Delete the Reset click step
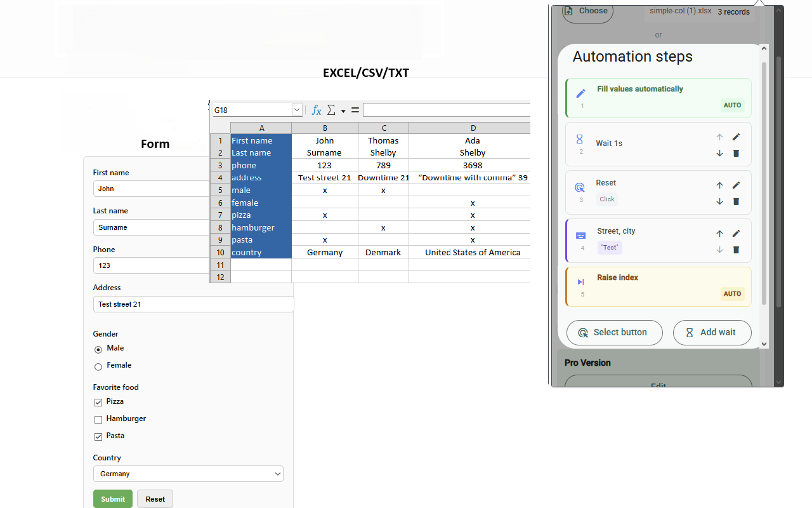The image size is (812, 508). click(x=736, y=201)
